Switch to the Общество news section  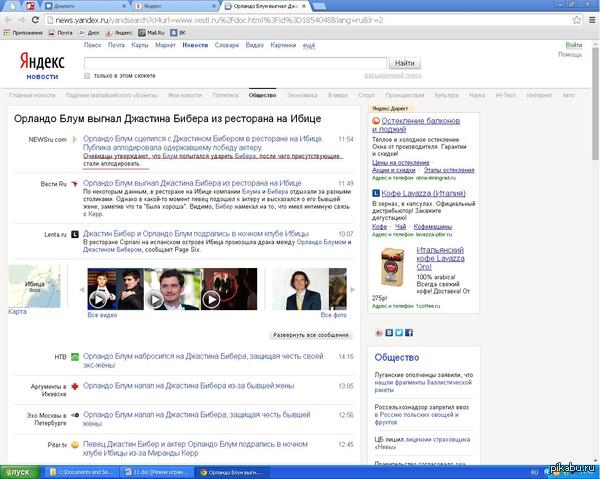[262, 95]
